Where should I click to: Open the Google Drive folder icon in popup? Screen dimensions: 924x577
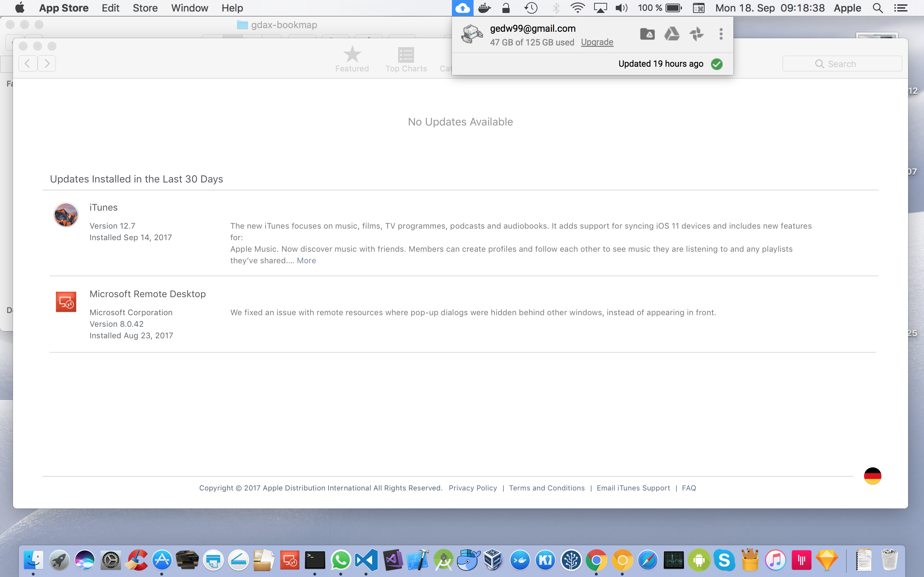(647, 34)
